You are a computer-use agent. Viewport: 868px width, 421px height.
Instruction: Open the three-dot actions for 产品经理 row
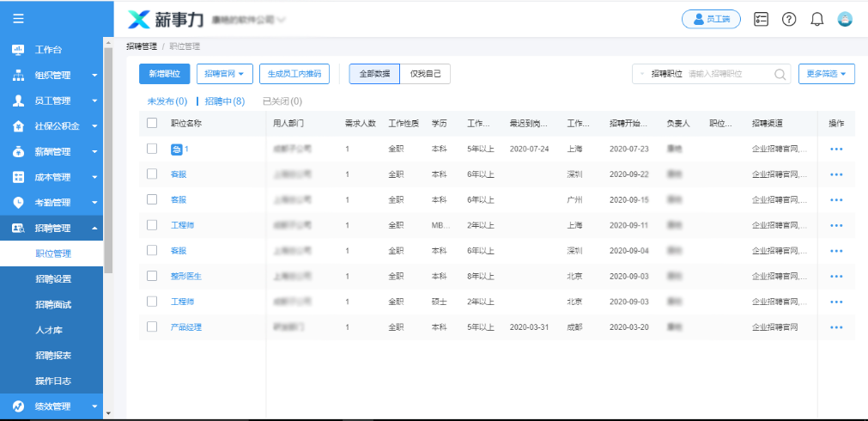tap(836, 327)
